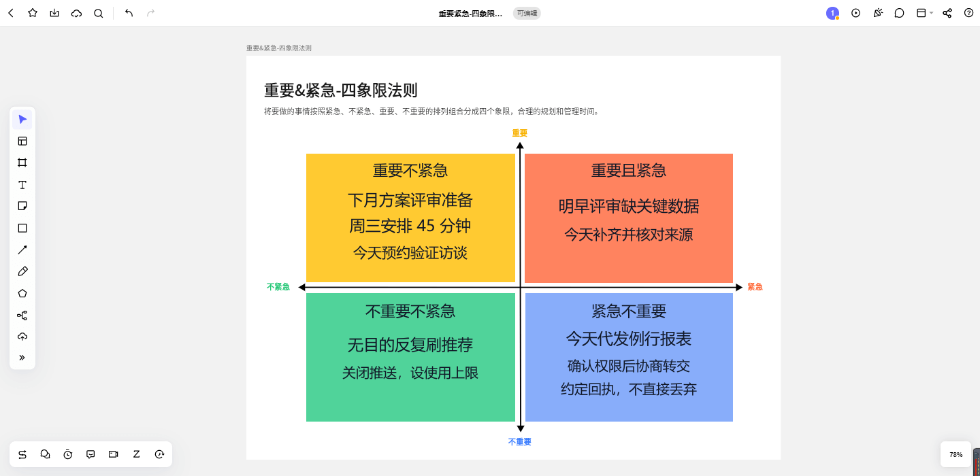Image resolution: width=980 pixels, height=476 pixels.
Task: Expand more tools with double chevron
Action: coord(22,358)
